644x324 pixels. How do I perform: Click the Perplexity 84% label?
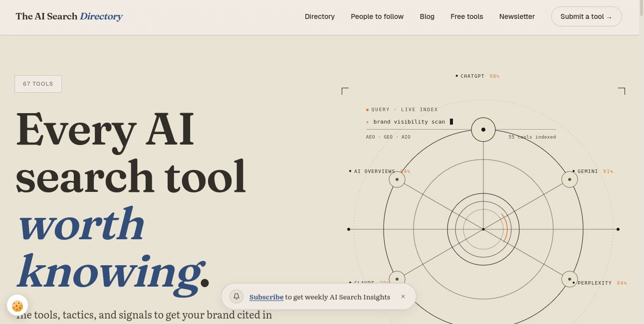pyautogui.click(x=600, y=283)
